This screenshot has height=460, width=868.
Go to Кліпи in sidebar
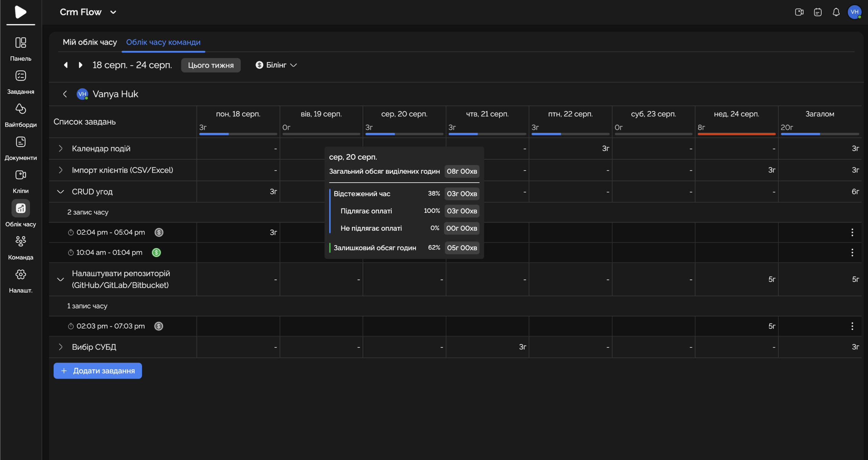pos(21,175)
